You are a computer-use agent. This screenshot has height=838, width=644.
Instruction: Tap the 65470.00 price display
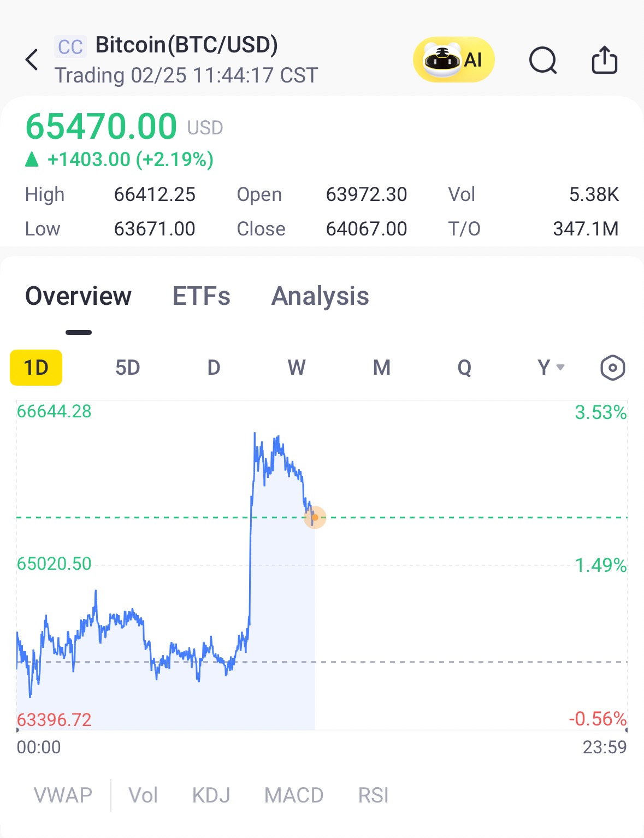coord(101,126)
